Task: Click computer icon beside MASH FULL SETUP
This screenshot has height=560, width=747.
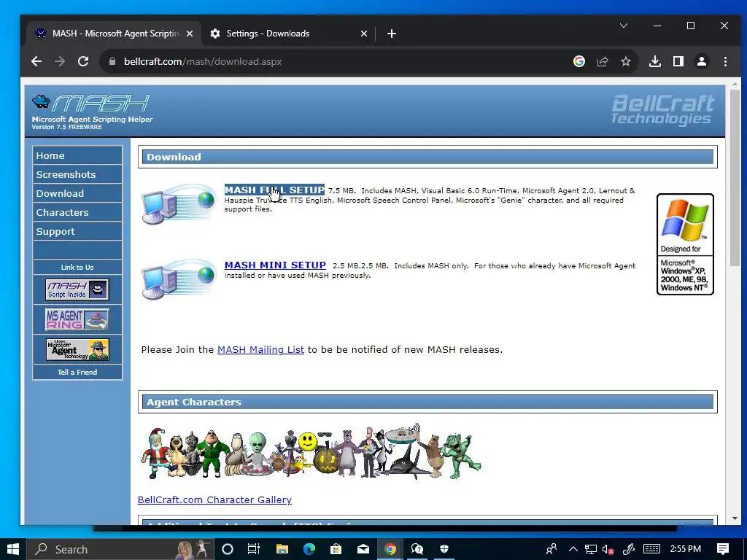Action: [179, 203]
